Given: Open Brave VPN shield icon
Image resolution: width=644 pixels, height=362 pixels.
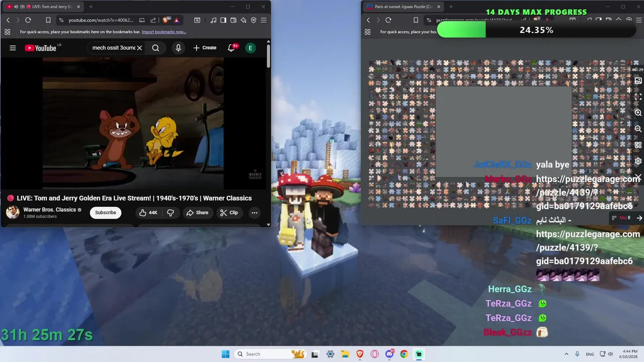Looking at the screenshot, I should pos(254,20).
